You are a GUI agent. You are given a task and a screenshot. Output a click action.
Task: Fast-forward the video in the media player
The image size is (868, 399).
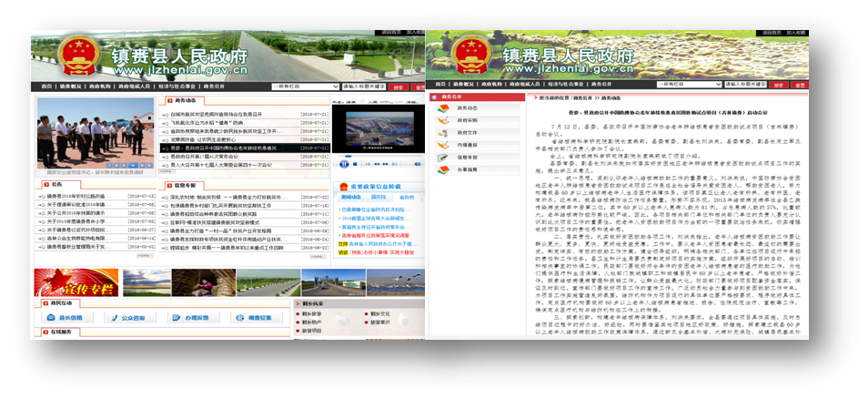coord(385,164)
